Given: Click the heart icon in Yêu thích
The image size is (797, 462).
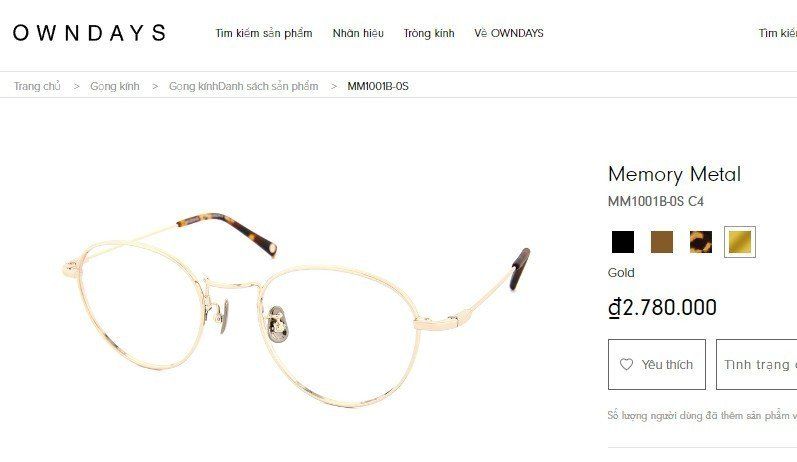Looking at the screenshot, I should (x=626, y=364).
